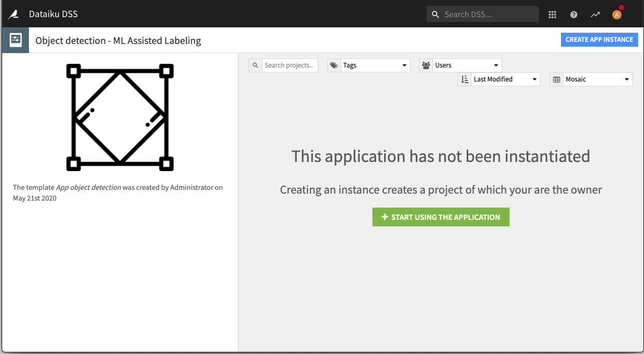Click the Dataiku bird logo
This screenshot has width=644, height=354.
coord(13,14)
